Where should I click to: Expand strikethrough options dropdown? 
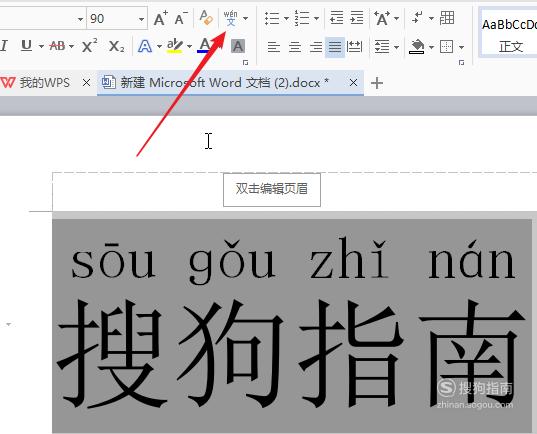pyautogui.click(x=71, y=46)
